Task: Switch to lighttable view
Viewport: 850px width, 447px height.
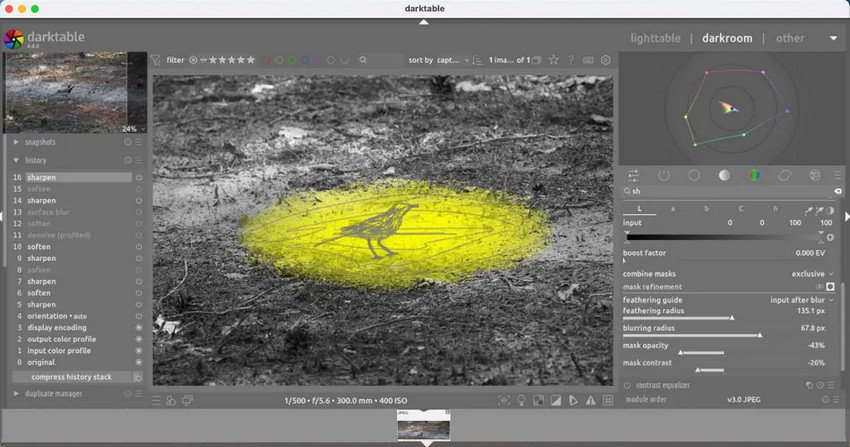Action: (655, 38)
